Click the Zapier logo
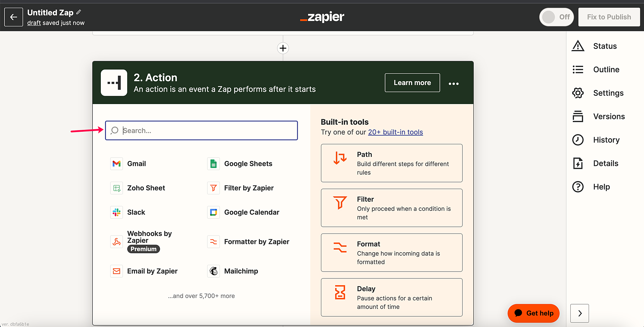 pos(322,17)
